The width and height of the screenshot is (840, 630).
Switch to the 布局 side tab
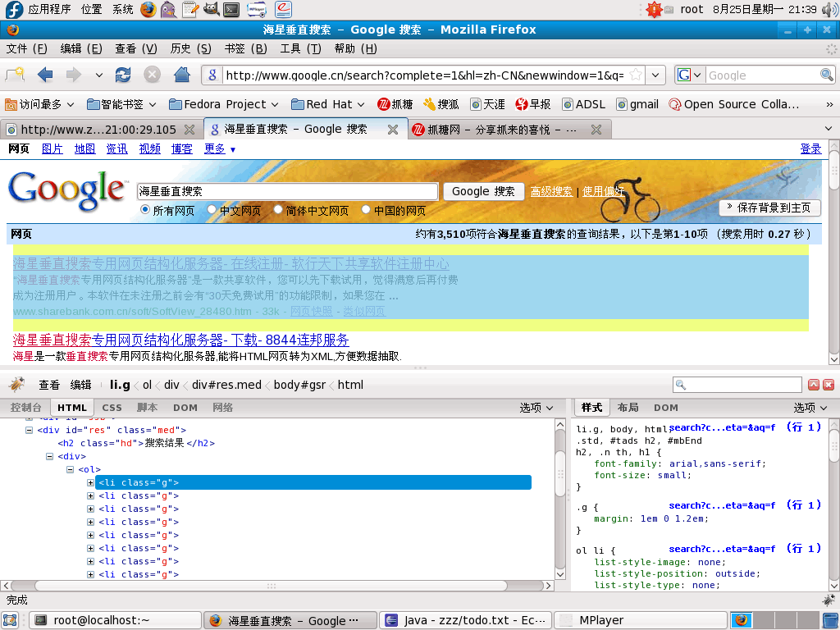tap(628, 408)
